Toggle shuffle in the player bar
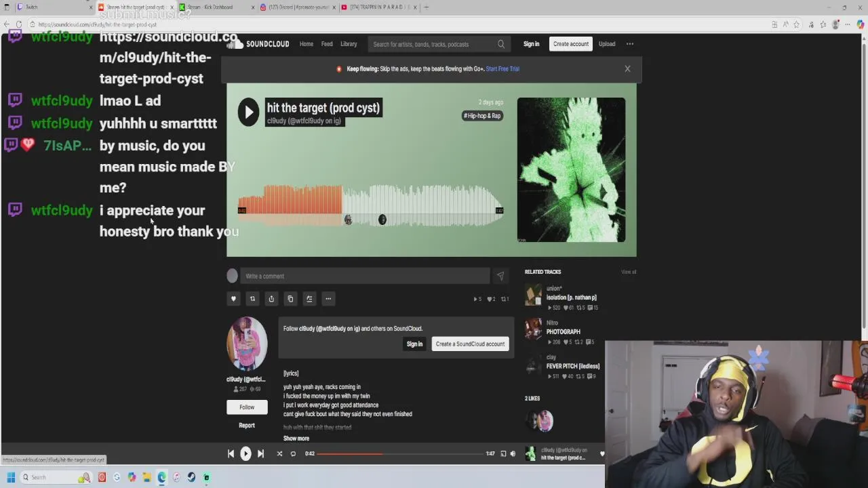868x488 pixels. [279, 453]
